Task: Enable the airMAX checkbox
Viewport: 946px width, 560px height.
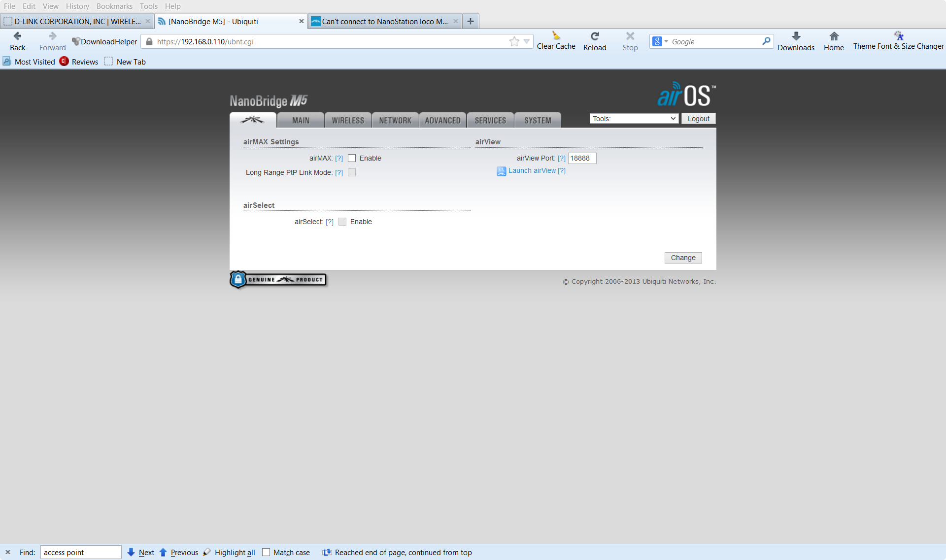Action: tap(351, 158)
